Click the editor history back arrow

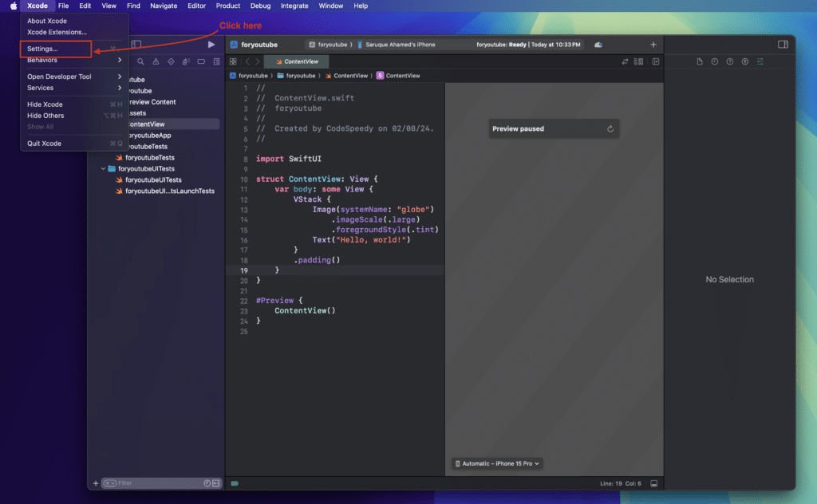click(247, 61)
